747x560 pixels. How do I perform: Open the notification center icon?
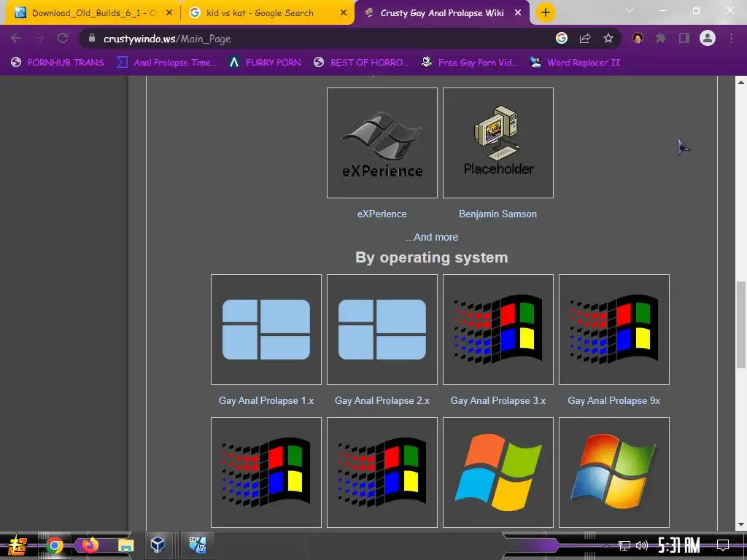(x=723, y=545)
